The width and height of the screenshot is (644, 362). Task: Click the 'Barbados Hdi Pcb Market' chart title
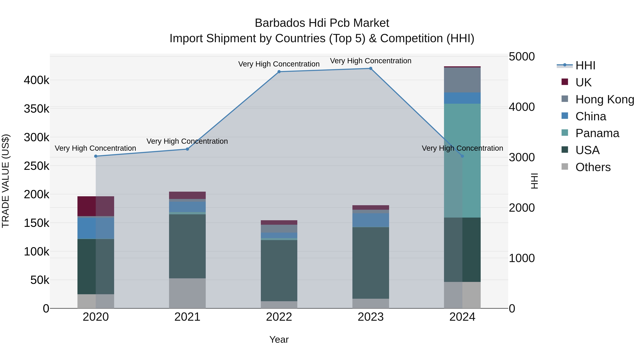pyautogui.click(x=322, y=23)
